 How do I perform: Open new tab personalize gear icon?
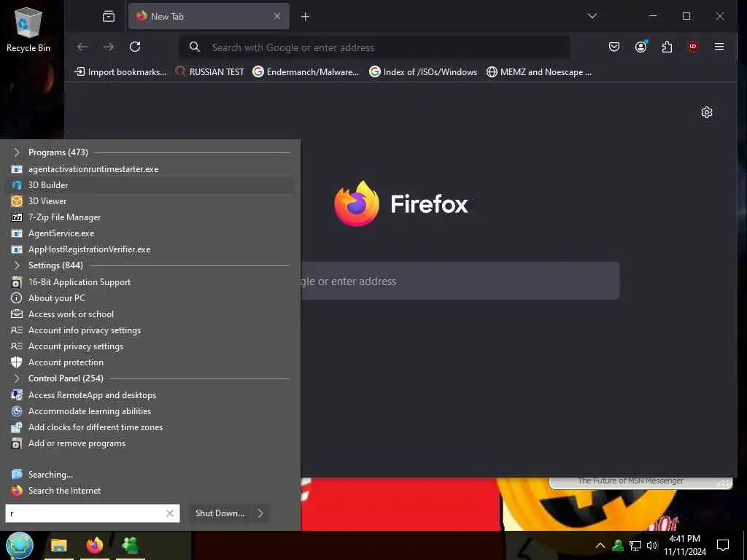(706, 112)
